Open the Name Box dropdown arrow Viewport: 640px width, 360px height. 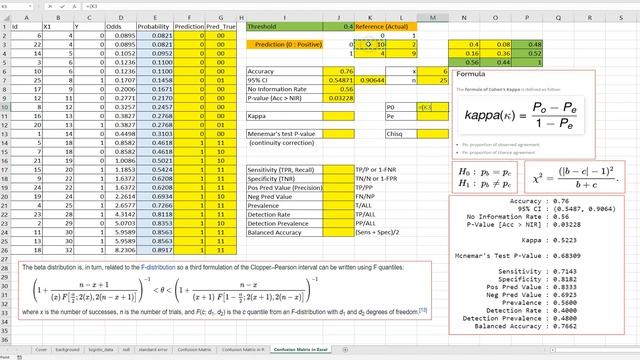pos(30,7)
